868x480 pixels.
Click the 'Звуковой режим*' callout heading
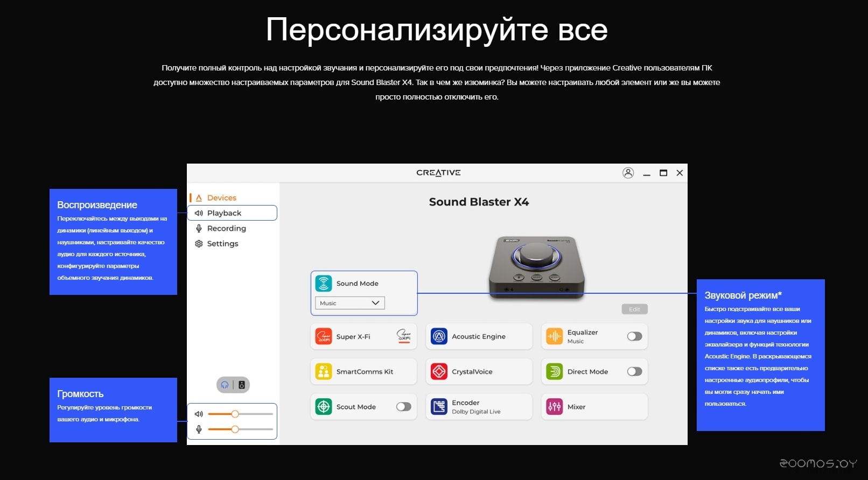coord(743,295)
